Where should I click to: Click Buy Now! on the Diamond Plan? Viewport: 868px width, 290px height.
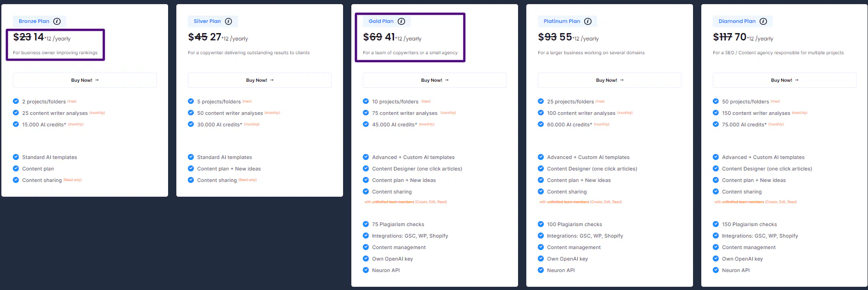tap(783, 80)
